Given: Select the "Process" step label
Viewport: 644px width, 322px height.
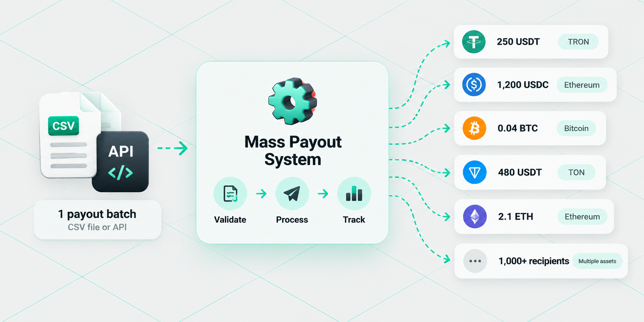Looking at the screenshot, I should 292,220.
